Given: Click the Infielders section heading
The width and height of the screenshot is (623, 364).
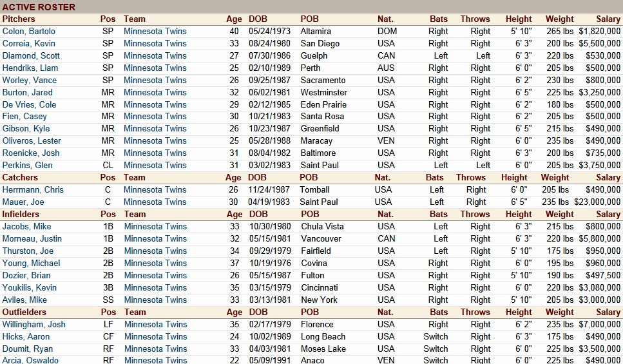Looking at the screenshot, I should pyautogui.click(x=21, y=215).
